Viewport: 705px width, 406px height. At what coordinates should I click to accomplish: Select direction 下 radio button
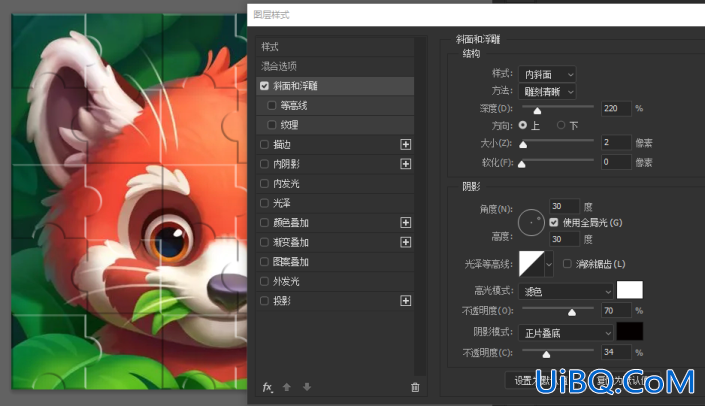[x=561, y=125]
